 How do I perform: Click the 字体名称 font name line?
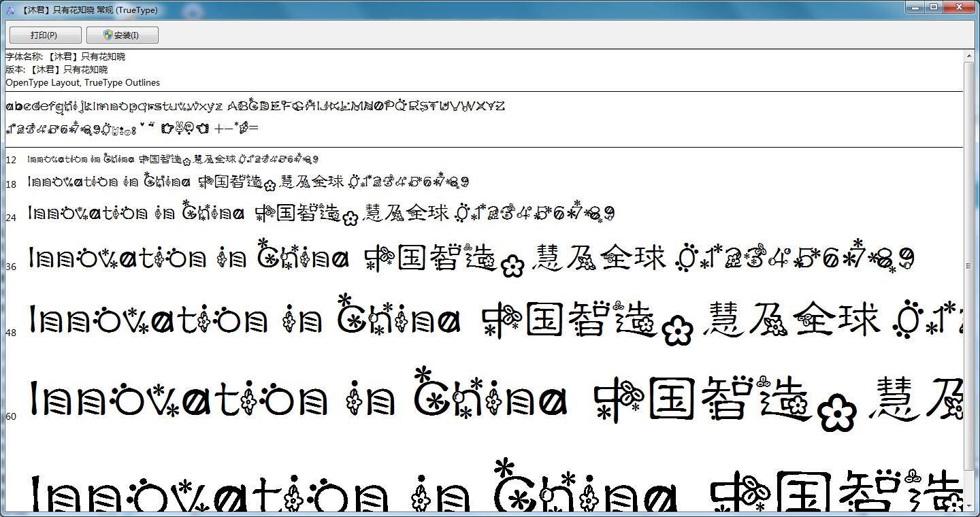pyautogui.click(x=65, y=56)
